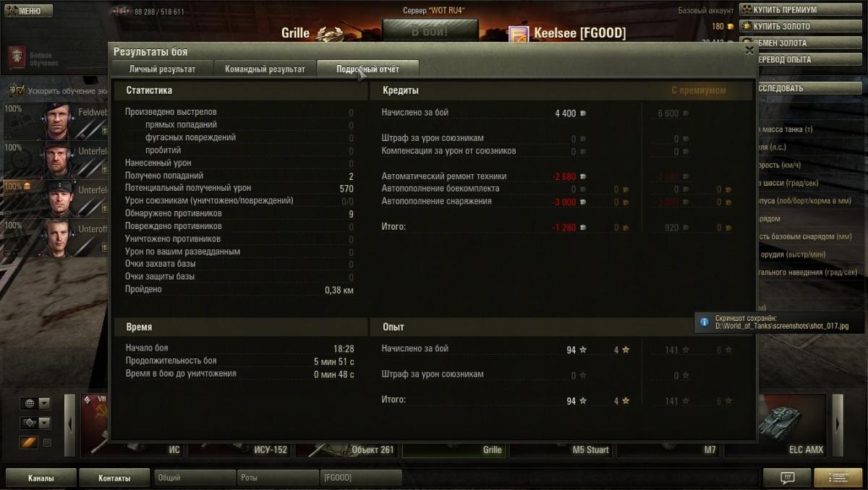The width and height of the screenshot is (868, 490).
Task: Click the gold coin icon next to 180
Action: coord(730,27)
